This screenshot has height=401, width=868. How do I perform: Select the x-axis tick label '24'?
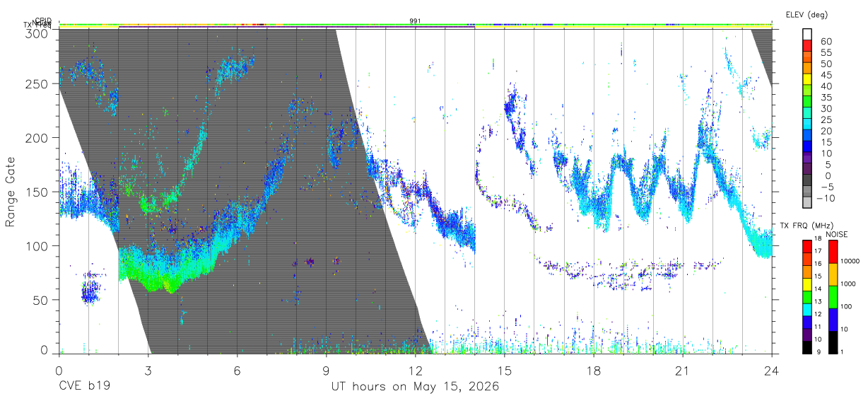(771, 371)
